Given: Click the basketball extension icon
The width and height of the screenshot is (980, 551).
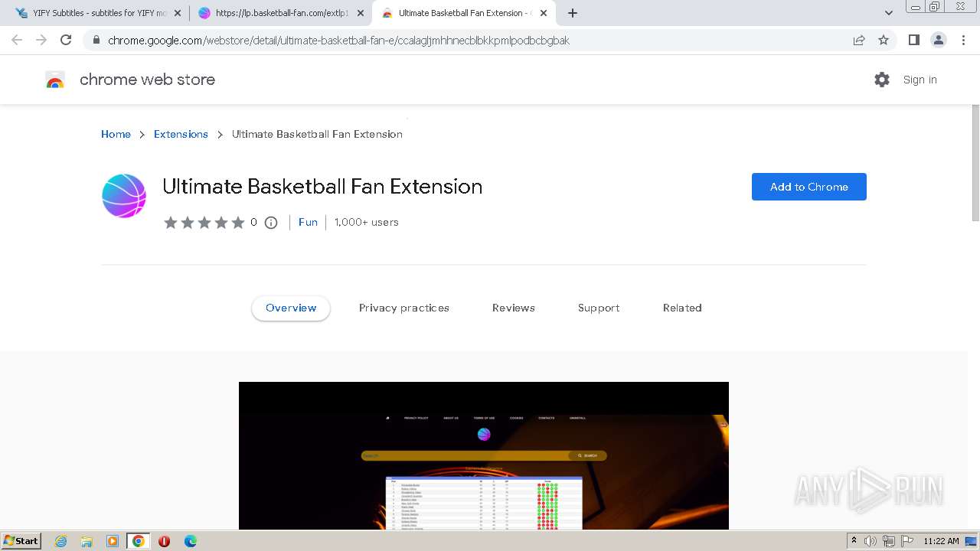Looking at the screenshot, I should (124, 196).
